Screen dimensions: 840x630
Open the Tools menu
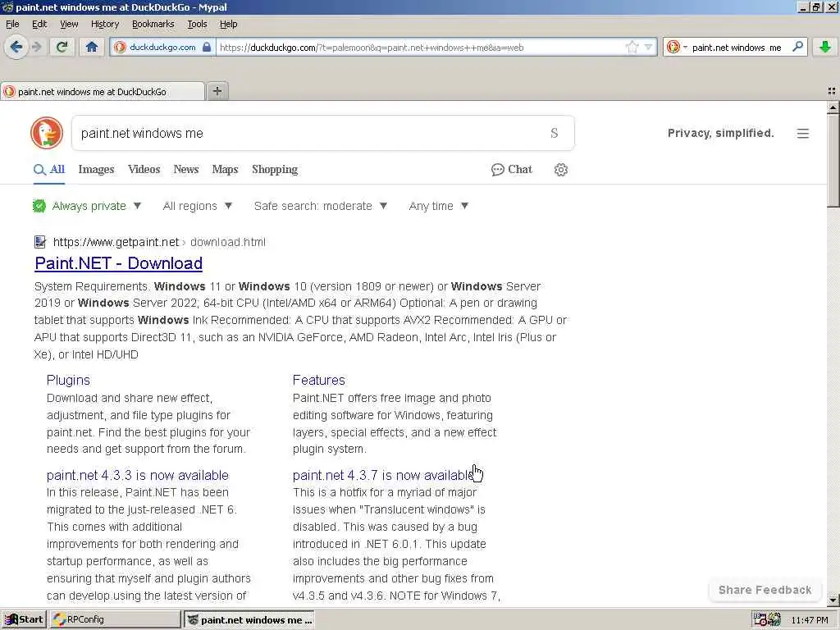tap(197, 24)
